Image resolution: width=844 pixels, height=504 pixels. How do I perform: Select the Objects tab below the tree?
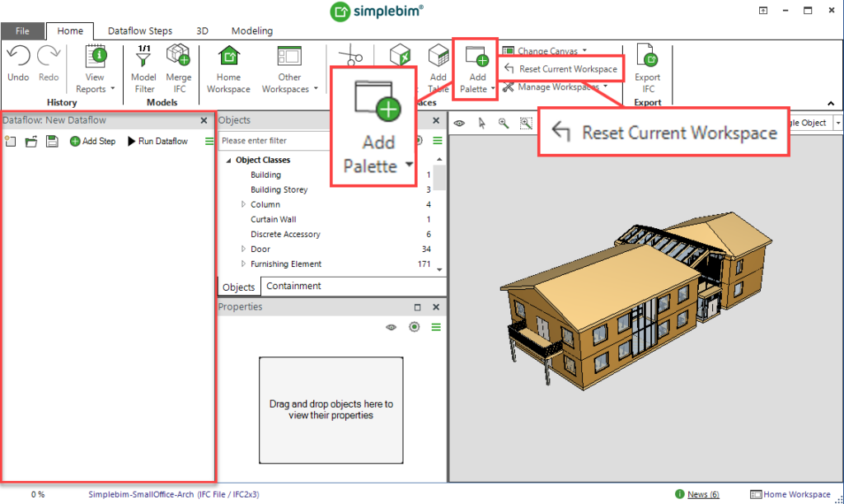coord(238,287)
